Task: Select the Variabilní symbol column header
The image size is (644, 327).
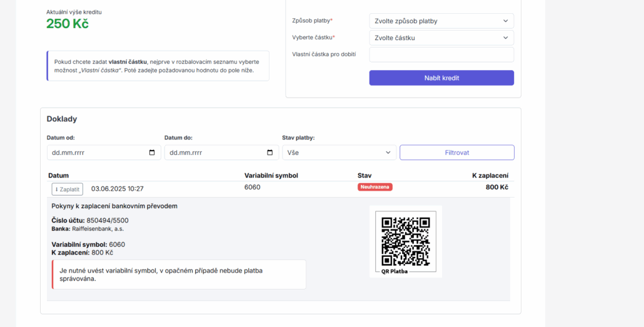Action: (271, 176)
